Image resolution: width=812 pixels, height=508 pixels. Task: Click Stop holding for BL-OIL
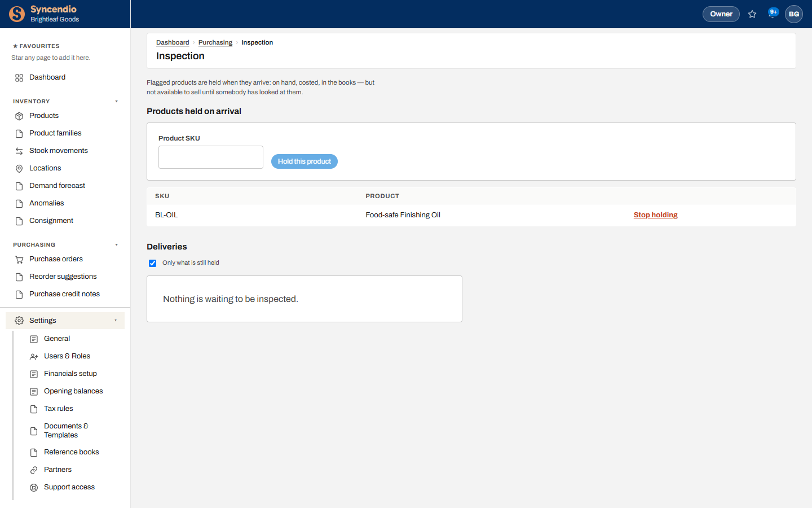tap(655, 215)
